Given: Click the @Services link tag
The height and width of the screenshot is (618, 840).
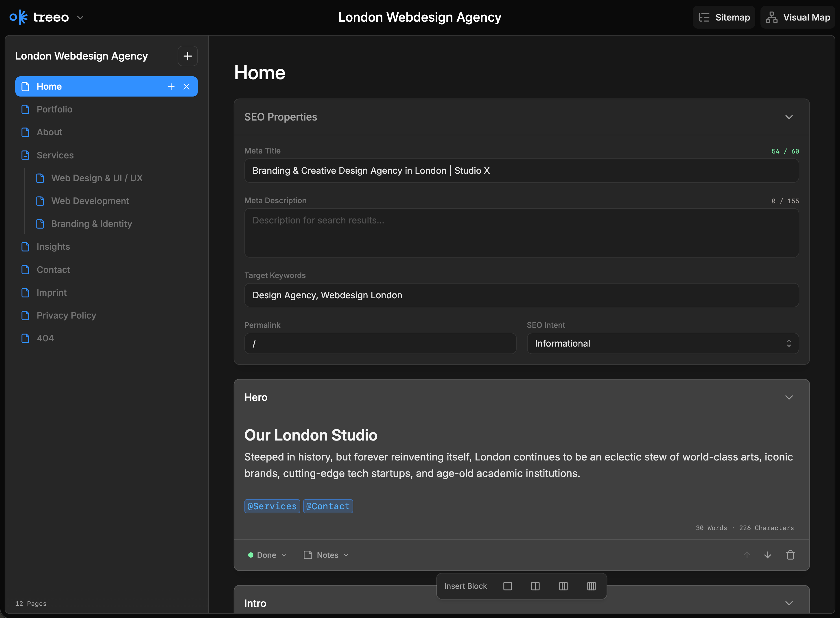Looking at the screenshot, I should pyautogui.click(x=272, y=506).
